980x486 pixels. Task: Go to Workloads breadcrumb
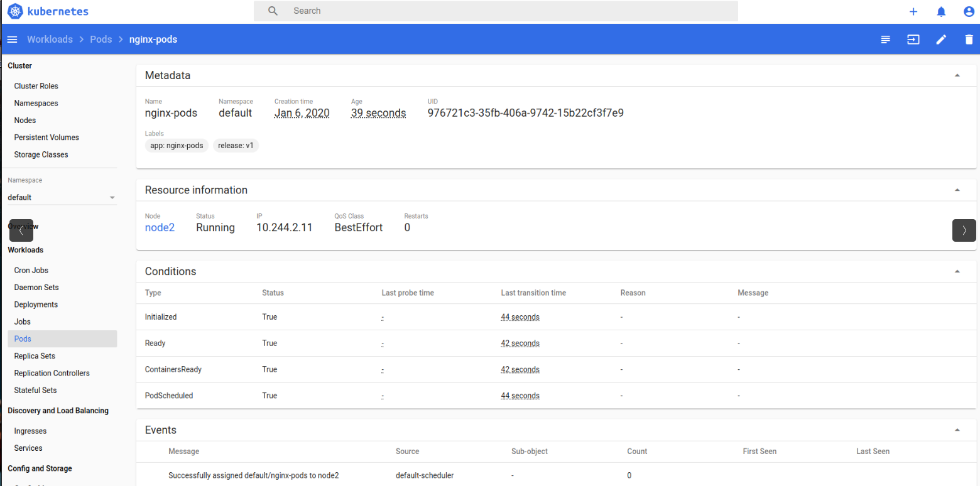50,40
